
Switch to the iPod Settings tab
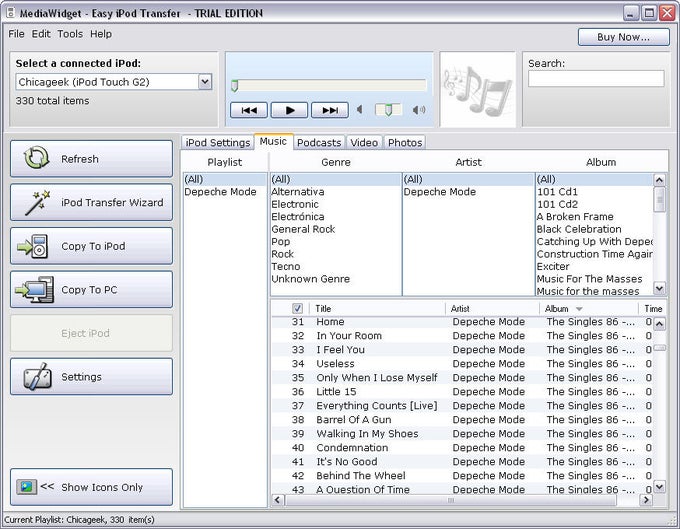(218, 143)
